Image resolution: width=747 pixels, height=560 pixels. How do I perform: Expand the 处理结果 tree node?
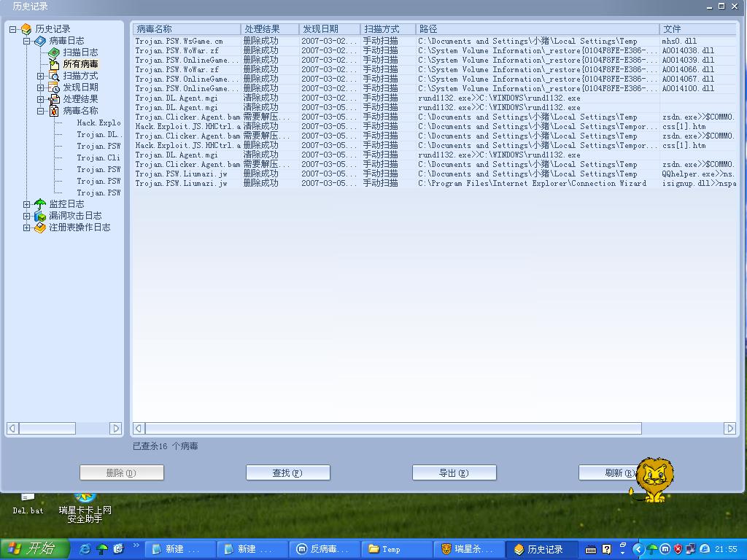[x=41, y=99]
